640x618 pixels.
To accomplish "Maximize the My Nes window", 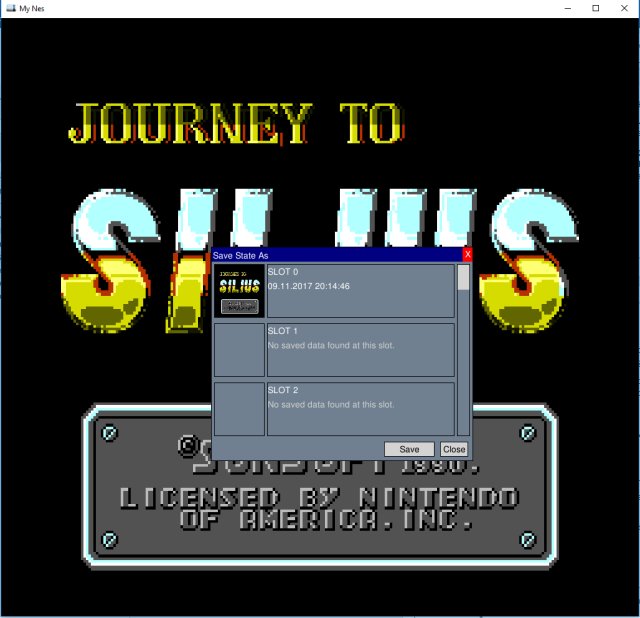I will tap(596, 9).
